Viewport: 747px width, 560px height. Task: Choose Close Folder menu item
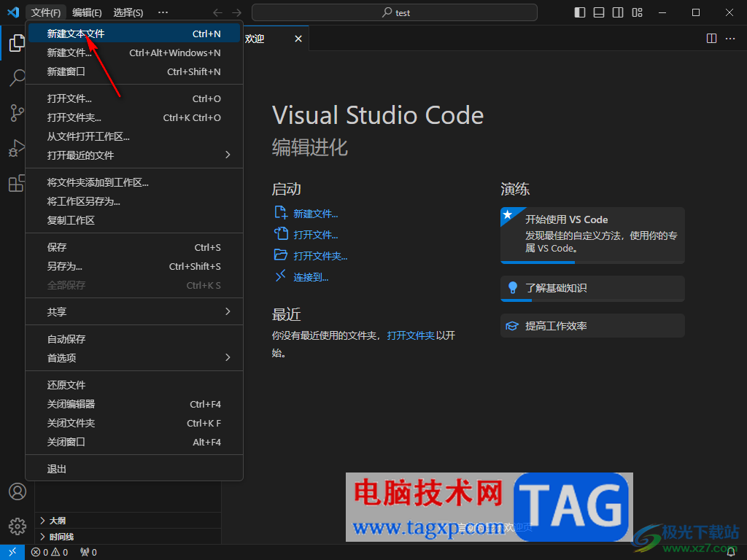(x=134, y=424)
